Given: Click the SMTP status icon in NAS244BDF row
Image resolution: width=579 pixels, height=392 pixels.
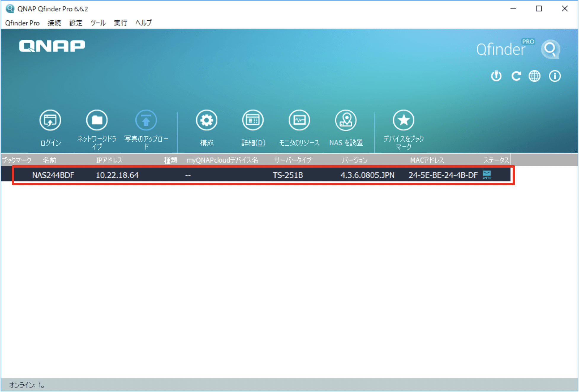Looking at the screenshot, I should click(487, 175).
